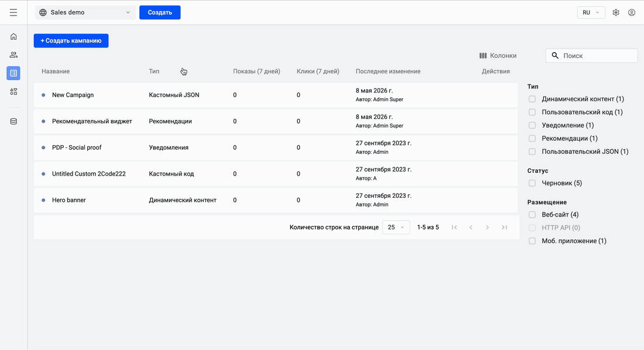This screenshot has width=644, height=350.
Task: Click Автор: A text
Action: pyautogui.click(x=366, y=179)
